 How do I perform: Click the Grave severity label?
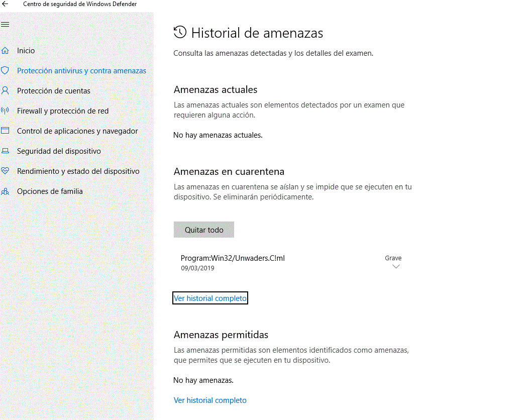click(393, 258)
